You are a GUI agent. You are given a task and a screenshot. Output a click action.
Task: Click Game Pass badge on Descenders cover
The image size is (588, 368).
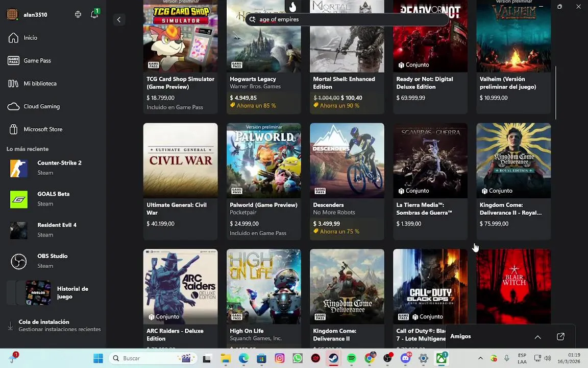point(320,191)
